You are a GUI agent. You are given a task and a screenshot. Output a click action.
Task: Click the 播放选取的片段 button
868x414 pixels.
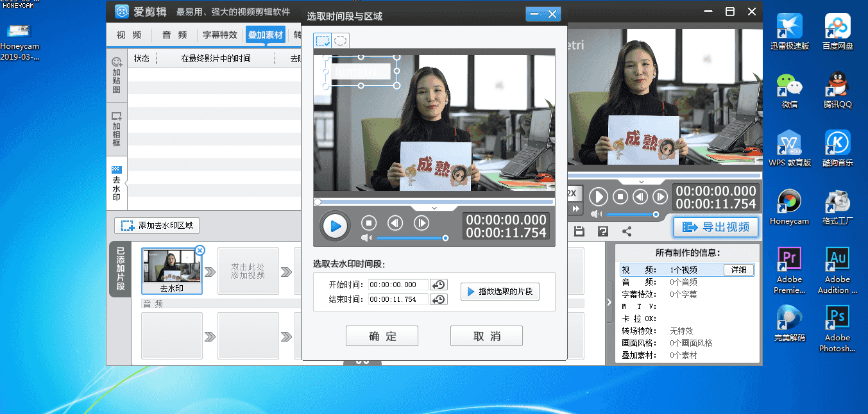click(500, 292)
